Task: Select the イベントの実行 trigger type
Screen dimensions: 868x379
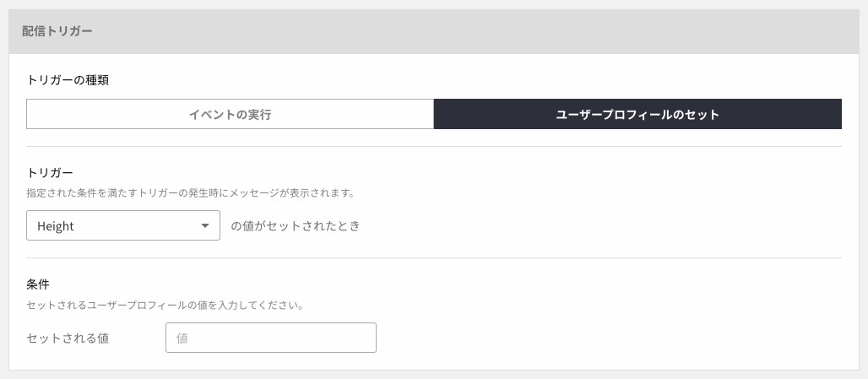Action: [x=230, y=114]
